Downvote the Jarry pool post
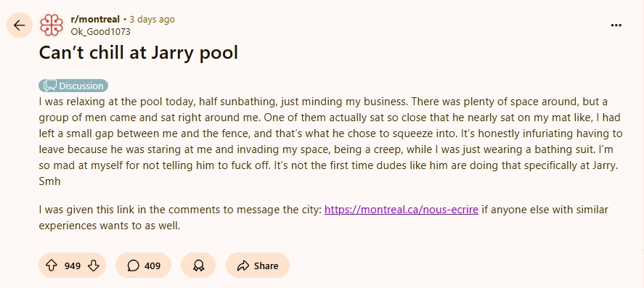The width and height of the screenshot is (644, 288). click(94, 266)
